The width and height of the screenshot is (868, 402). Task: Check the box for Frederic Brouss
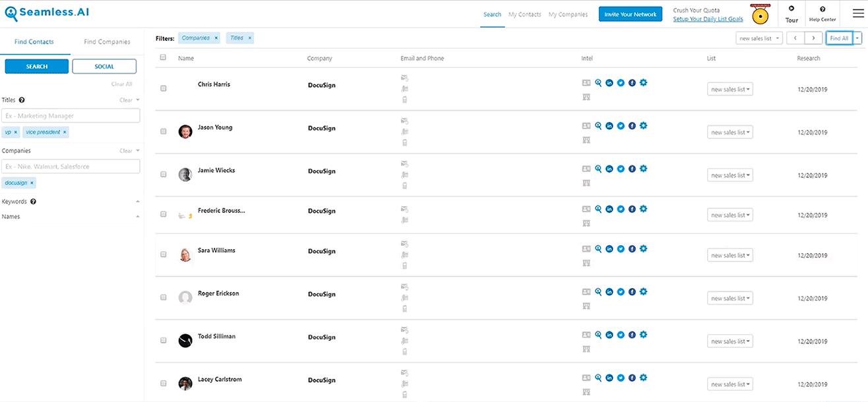pos(163,214)
